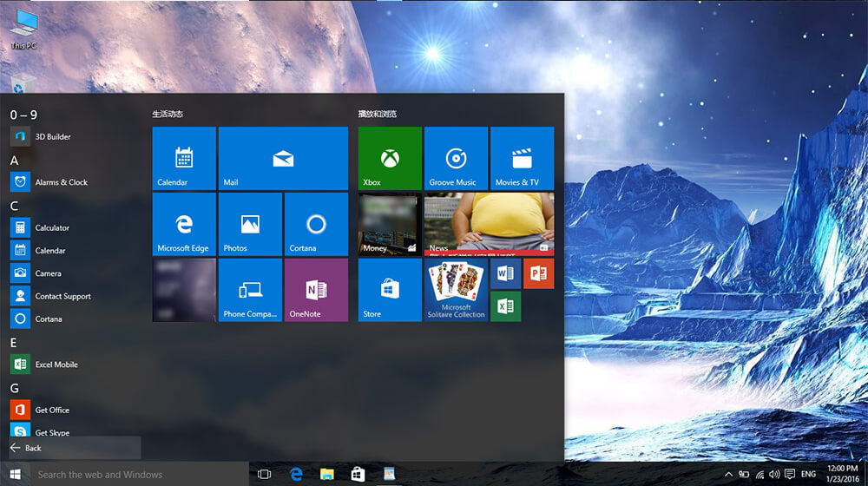Focus the Search the web and Windows box
Screen dimensions: 868x486
tap(140, 475)
